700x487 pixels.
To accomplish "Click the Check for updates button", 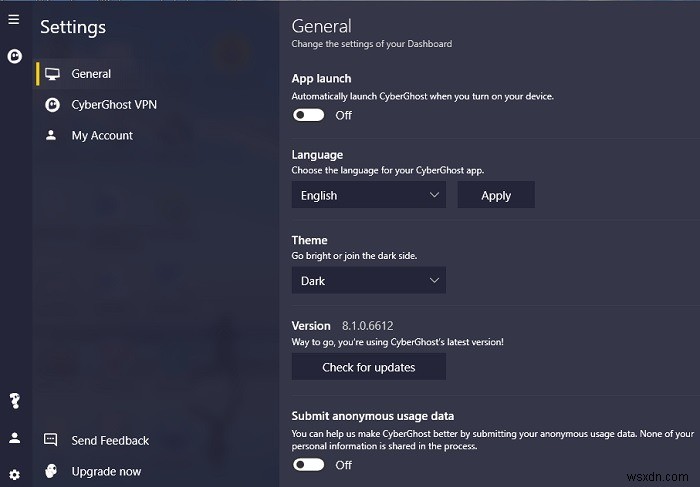I will pos(369,367).
